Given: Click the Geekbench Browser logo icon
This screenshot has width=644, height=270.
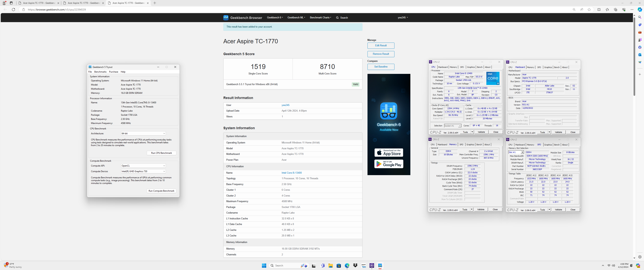Looking at the screenshot, I should coord(226,18).
